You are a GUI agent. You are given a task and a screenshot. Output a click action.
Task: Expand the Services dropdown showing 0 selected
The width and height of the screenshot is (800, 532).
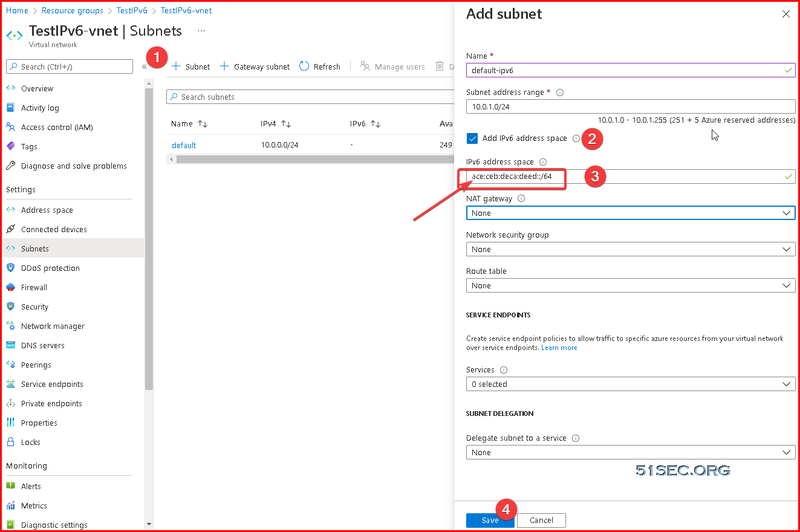[x=631, y=384]
